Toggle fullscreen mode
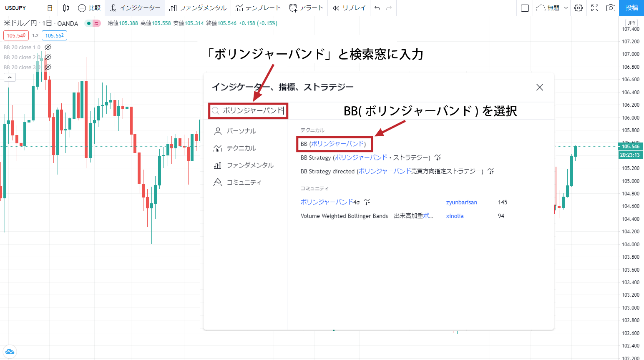 click(x=595, y=8)
